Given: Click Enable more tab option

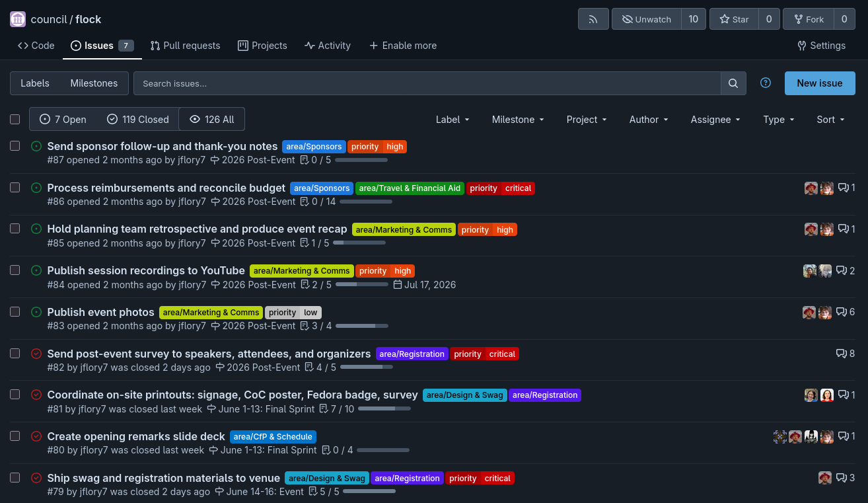Looking at the screenshot, I should click(402, 46).
